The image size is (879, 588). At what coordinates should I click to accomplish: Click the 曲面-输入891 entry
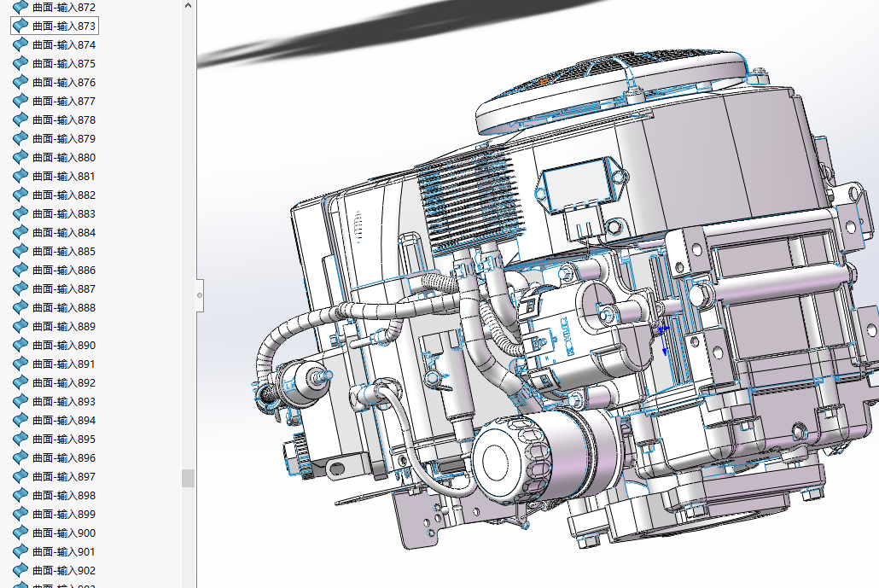63,364
